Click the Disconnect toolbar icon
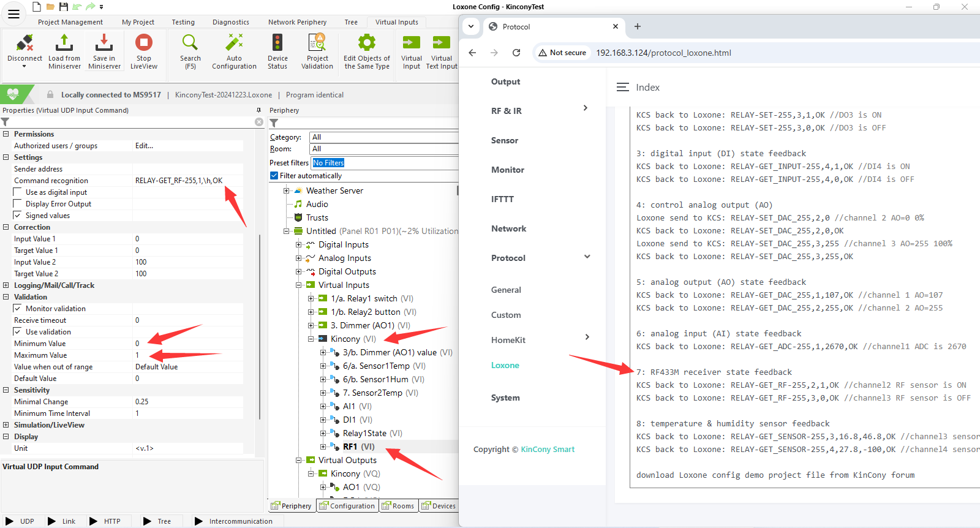This screenshot has height=528, width=980. [x=24, y=43]
